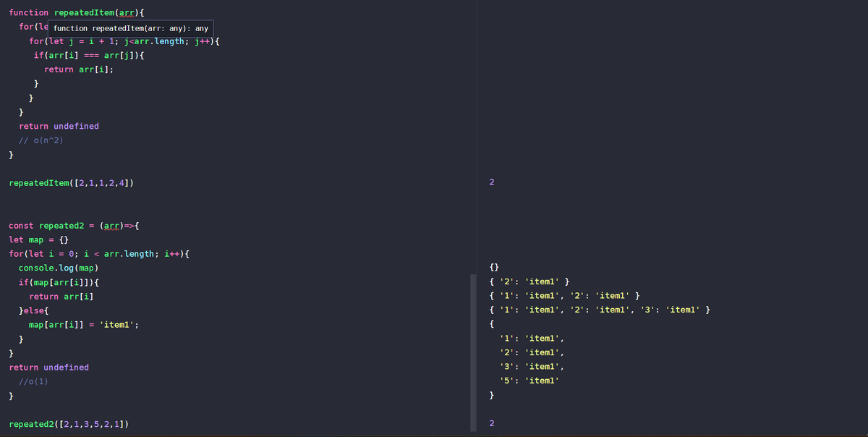The image size is (868, 437).
Task: Click the line 'const repeated2 = (arr)=>{'
Action: 74,226
